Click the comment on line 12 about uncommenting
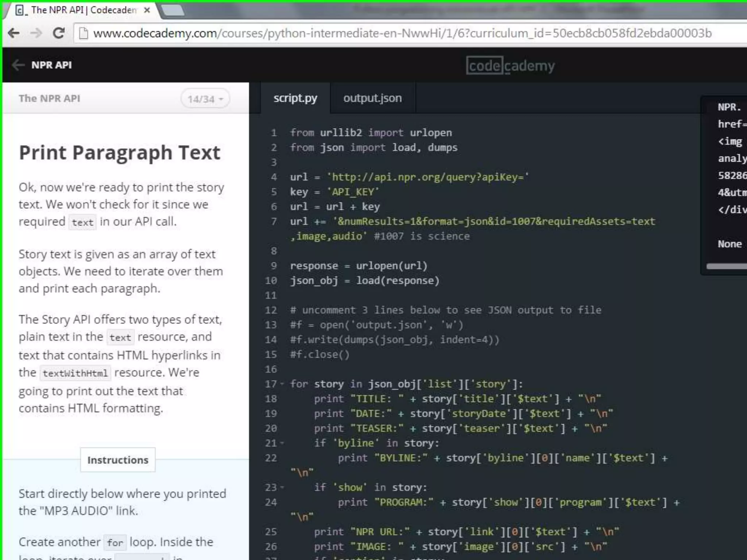Screen dimensions: 747x560 point(446,310)
